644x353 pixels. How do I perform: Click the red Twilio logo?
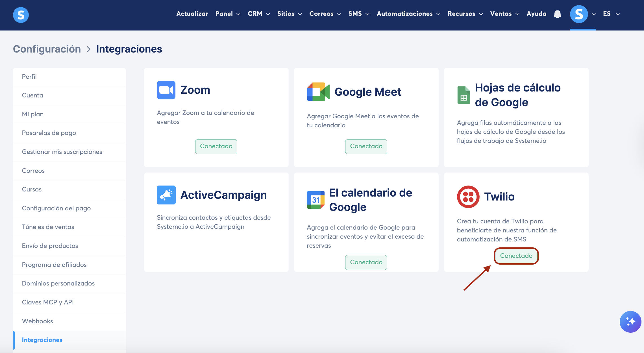[468, 197]
